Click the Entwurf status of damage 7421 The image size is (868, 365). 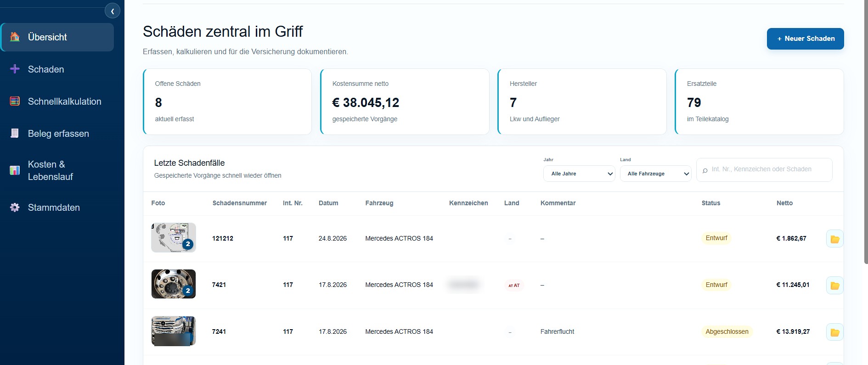716,285
